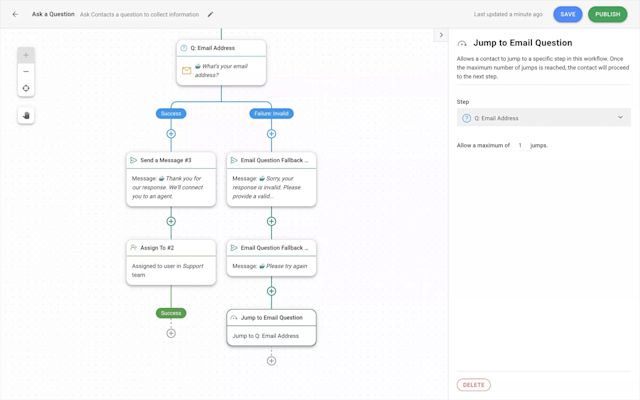Add step below Jump to Email Question
640x400 pixels.
tap(271, 361)
